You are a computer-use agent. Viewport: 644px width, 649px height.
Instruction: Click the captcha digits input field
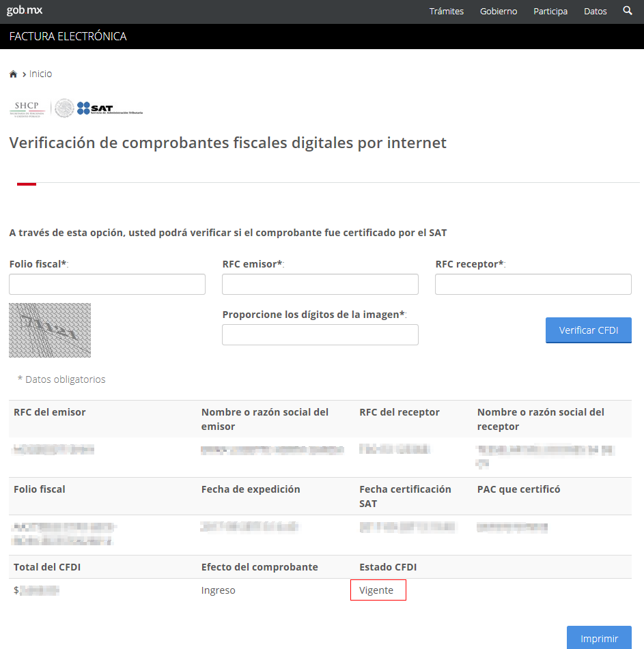tap(320, 334)
